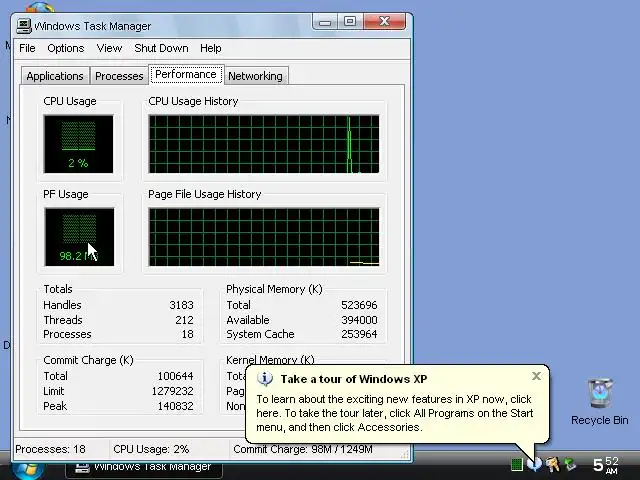640x480 pixels.
Task: Click the Start orb button
Action: point(29,469)
